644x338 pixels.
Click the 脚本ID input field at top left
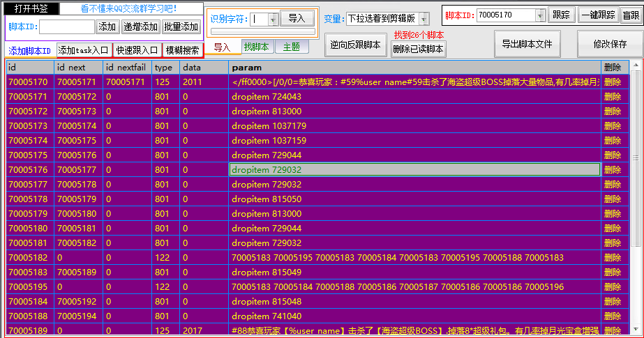(67, 26)
